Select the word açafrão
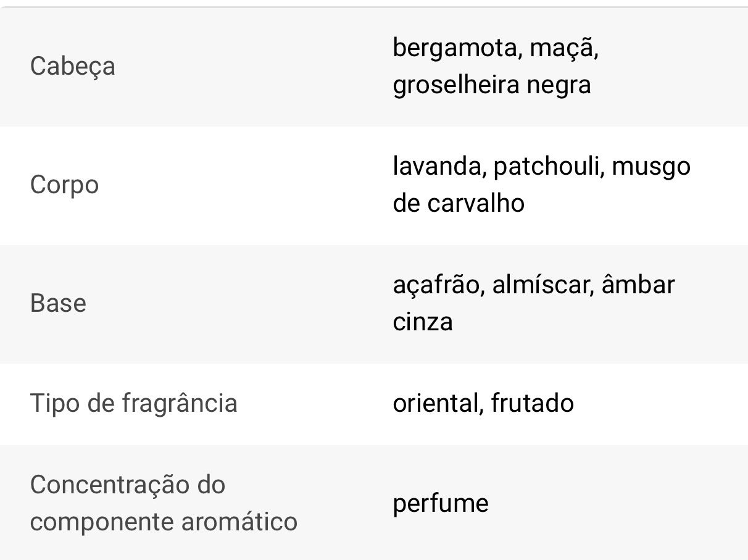The image size is (748, 560). [x=438, y=285]
